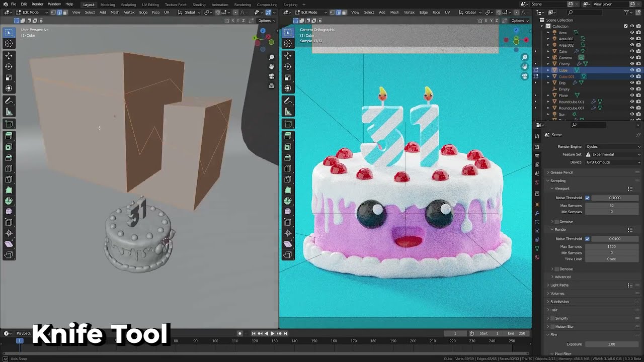Click the Exposure value slider
Screen dimensions: 644x362
[x=611, y=344]
